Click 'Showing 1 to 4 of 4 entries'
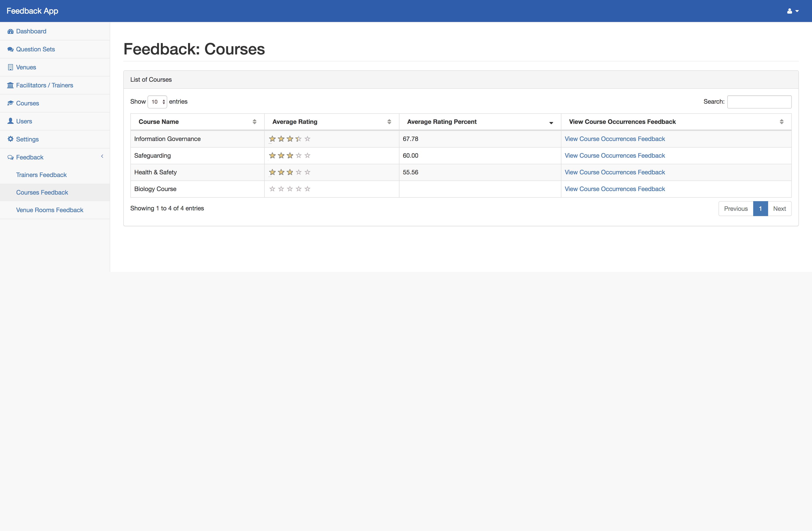The image size is (812, 531). coord(167,208)
